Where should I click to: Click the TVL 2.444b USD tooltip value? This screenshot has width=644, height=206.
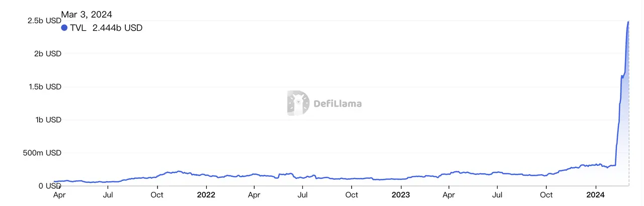[x=117, y=28]
